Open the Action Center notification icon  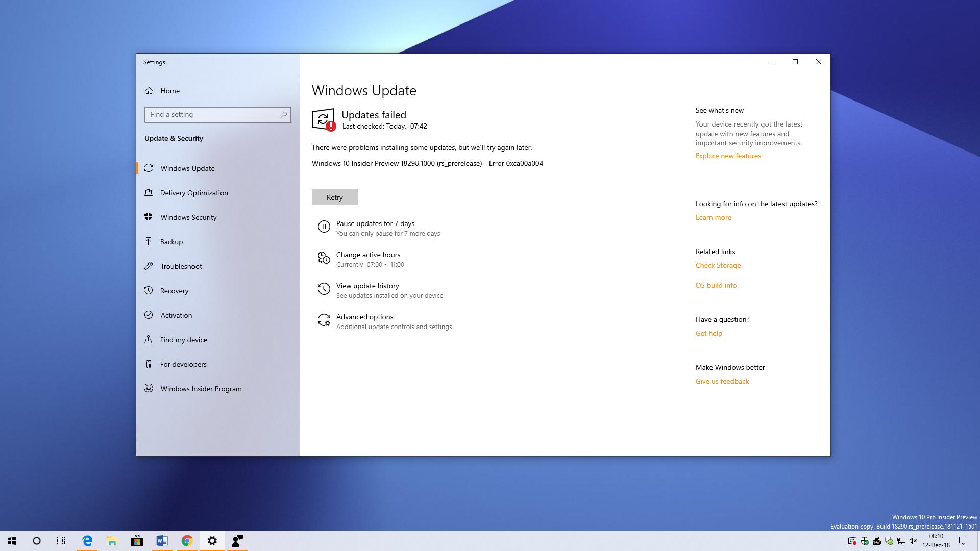[963, 541]
